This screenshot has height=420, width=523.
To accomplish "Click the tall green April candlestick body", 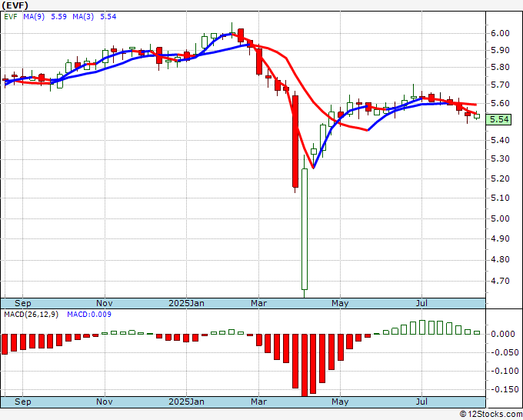I will pos(305,229).
